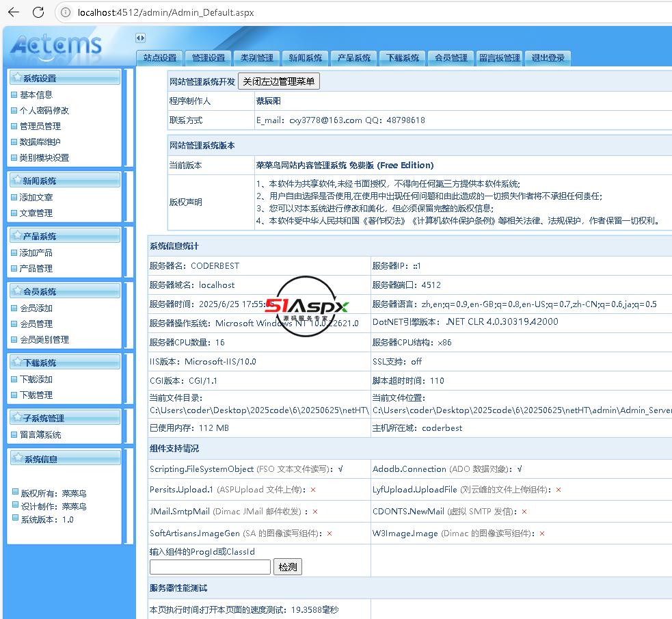Collapse the 子系统管理 sidebar section header
672x619 pixels.
coord(65,417)
